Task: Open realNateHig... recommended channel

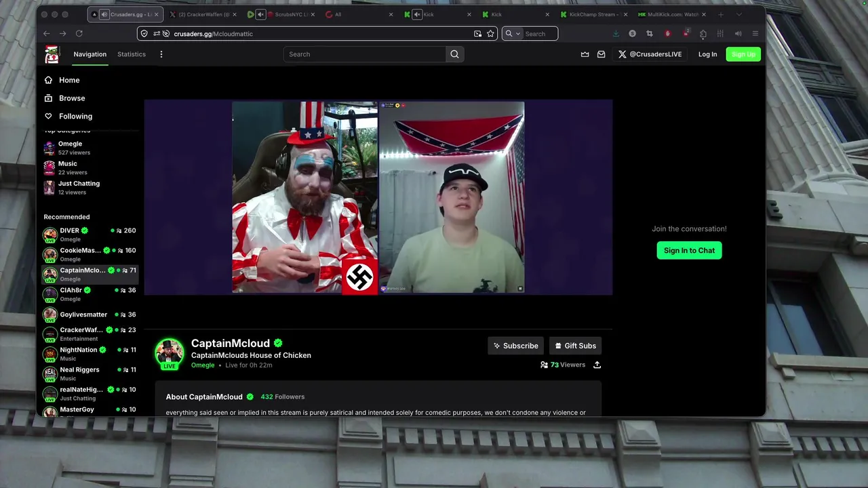Action: click(90, 394)
